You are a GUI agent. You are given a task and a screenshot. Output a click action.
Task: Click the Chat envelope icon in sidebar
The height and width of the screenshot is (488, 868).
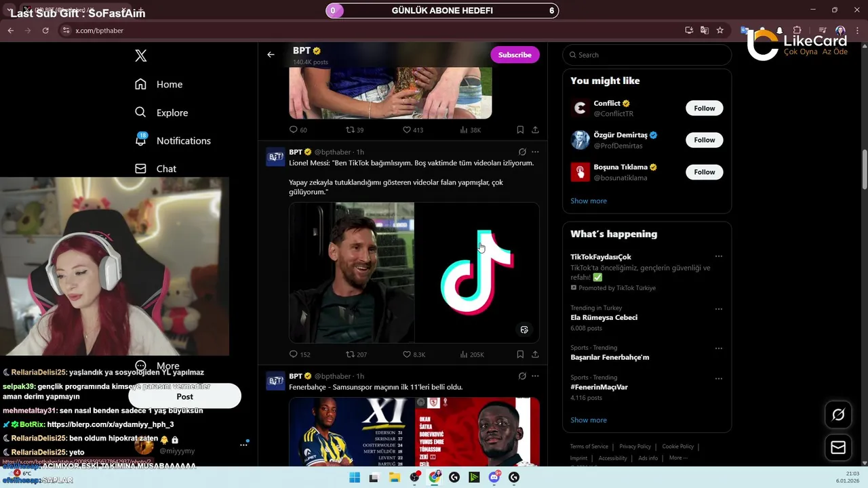[140, 169]
